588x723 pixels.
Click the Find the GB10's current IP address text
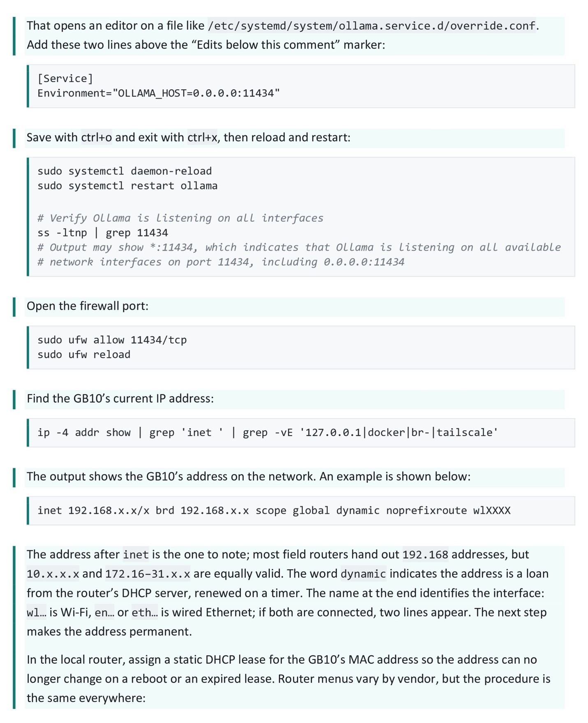point(120,399)
